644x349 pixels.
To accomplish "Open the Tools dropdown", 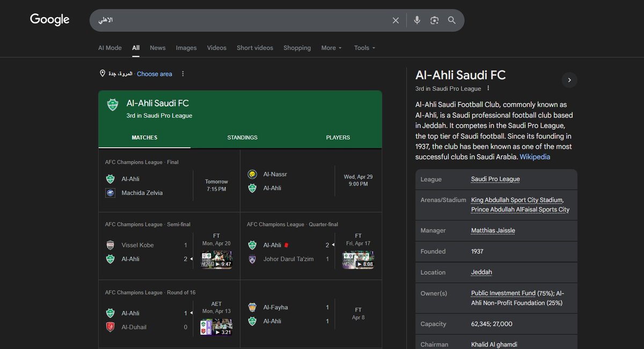I will [364, 48].
